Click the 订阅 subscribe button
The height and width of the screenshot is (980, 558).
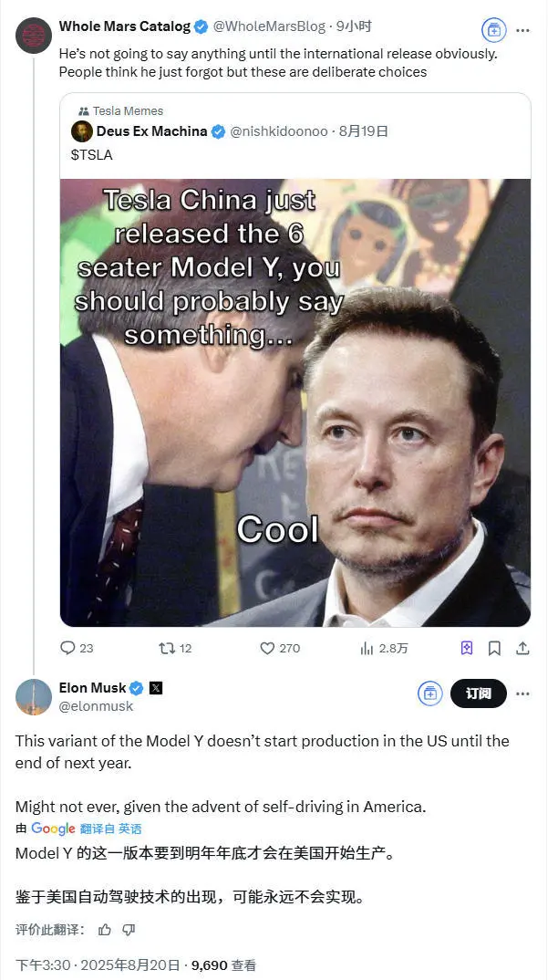(x=479, y=693)
